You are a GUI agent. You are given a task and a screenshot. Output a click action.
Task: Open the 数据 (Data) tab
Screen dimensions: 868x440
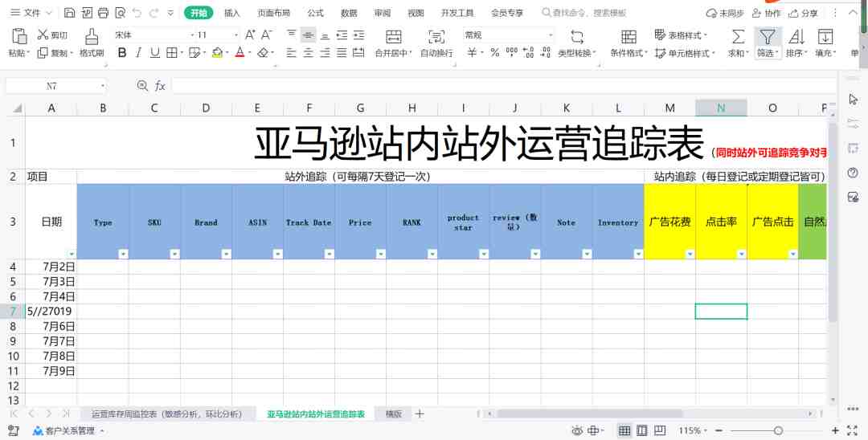[349, 13]
